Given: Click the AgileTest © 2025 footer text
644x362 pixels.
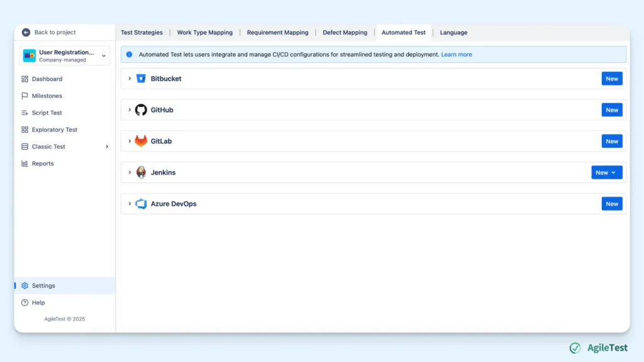Looking at the screenshot, I should (x=65, y=319).
